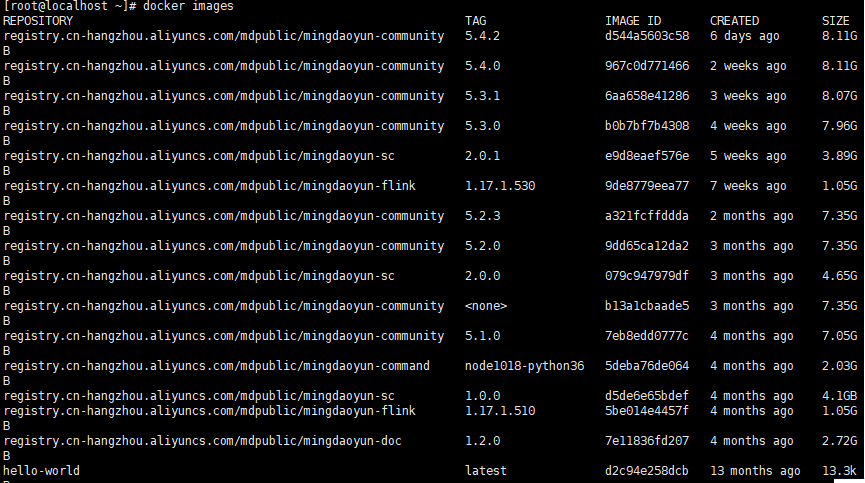
Task: Click size 4.65G value
Action: [x=840, y=276]
